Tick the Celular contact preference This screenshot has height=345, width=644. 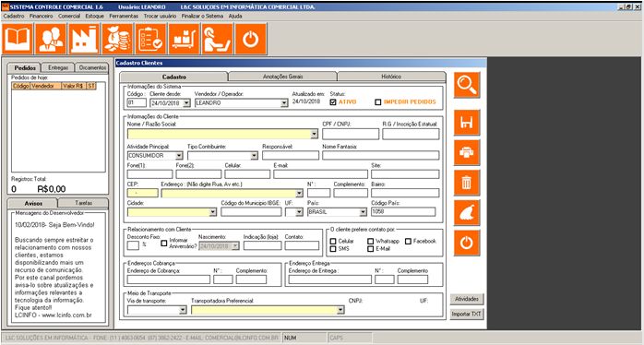pos(333,242)
